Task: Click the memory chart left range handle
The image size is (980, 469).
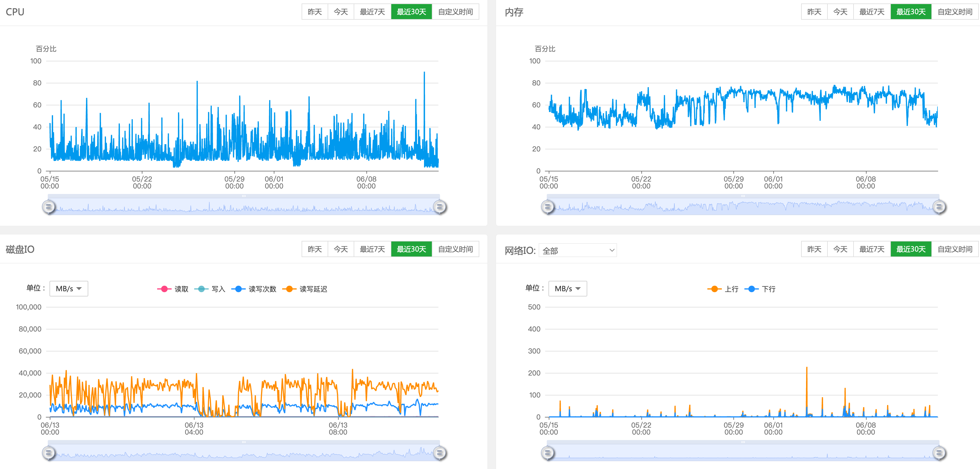Action: pyautogui.click(x=547, y=207)
